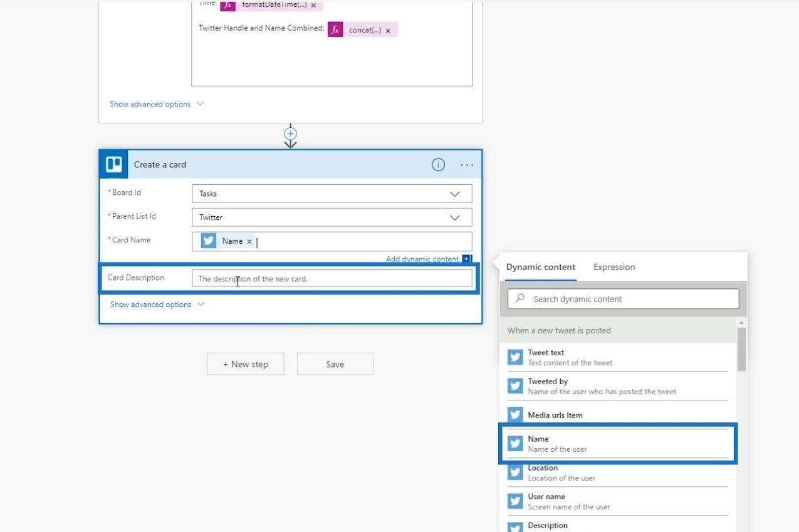The image size is (799, 532).
Task: Open the three-dot menu of Create a card
Action: [467, 165]
